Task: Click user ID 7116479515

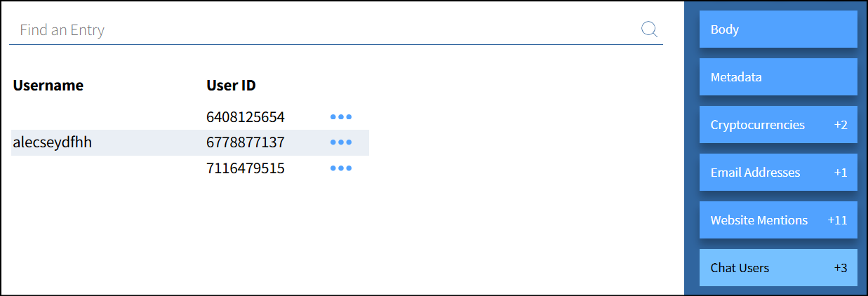Action: point(246,169)
